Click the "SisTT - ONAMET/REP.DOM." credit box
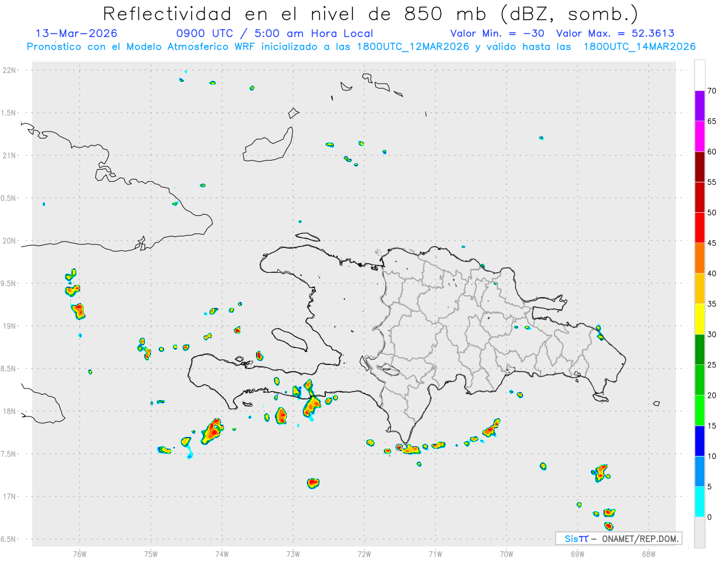Viewport: 728px width, 562px height. pos(618,538)
